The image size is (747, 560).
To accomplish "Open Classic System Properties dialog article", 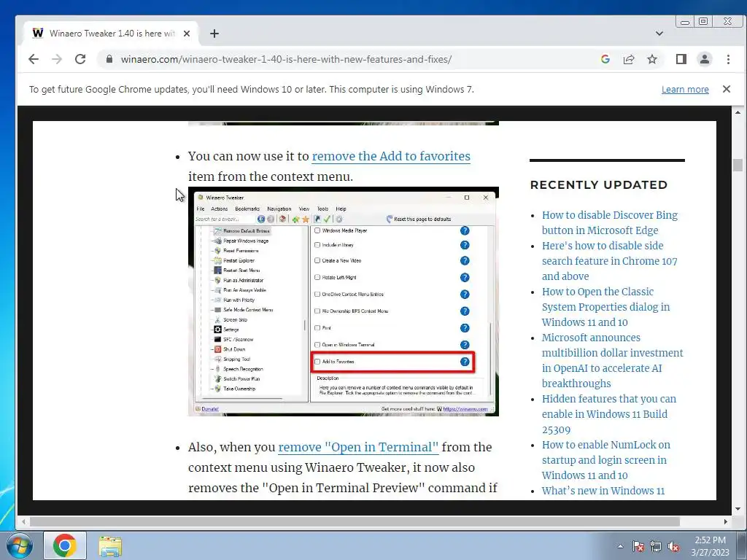I will pyautogui.click(x=605, y=307).
